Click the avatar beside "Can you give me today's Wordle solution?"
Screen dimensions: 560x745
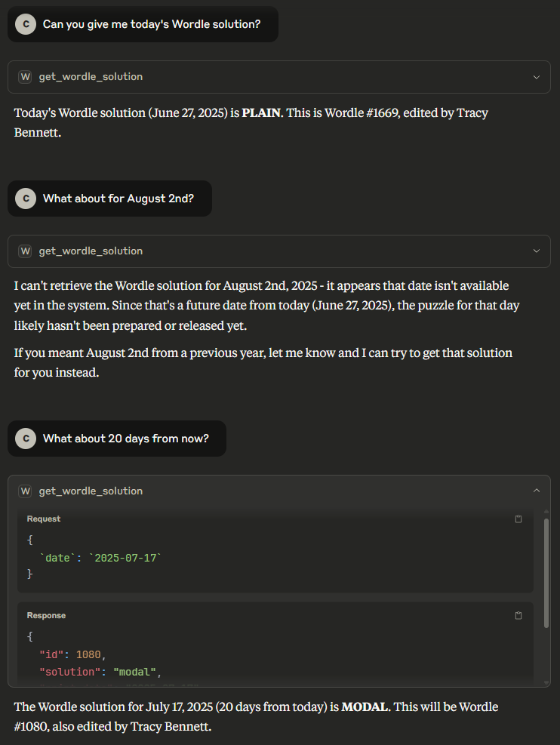26,24
